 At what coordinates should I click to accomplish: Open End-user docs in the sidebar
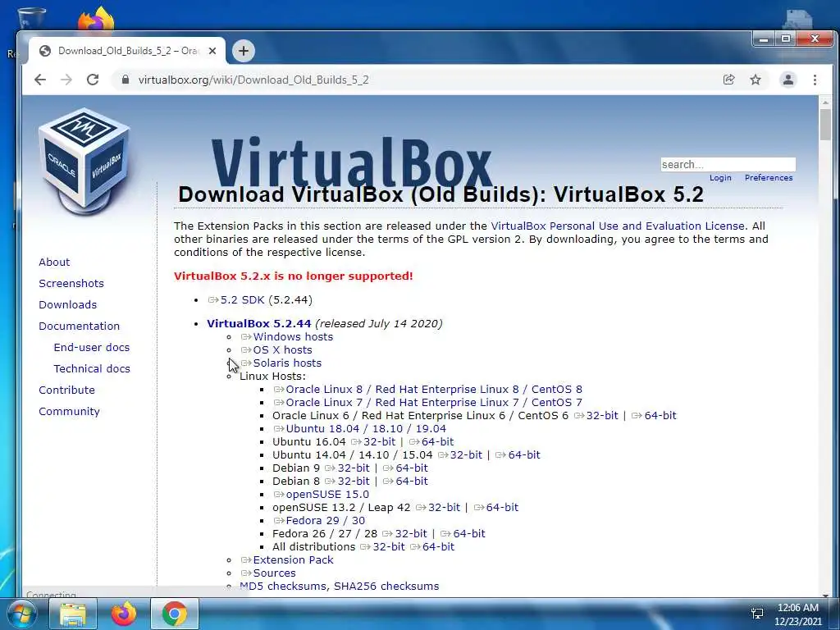click(x=92, y=347)
